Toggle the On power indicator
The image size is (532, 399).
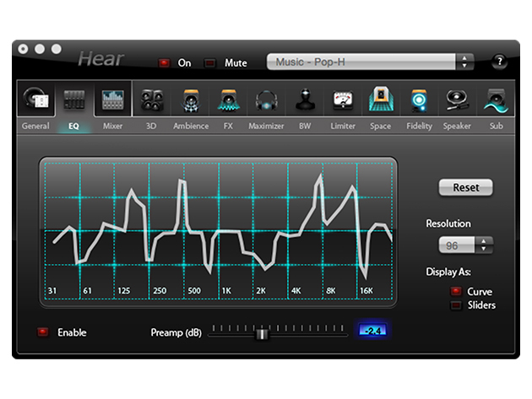click(164, 62)
